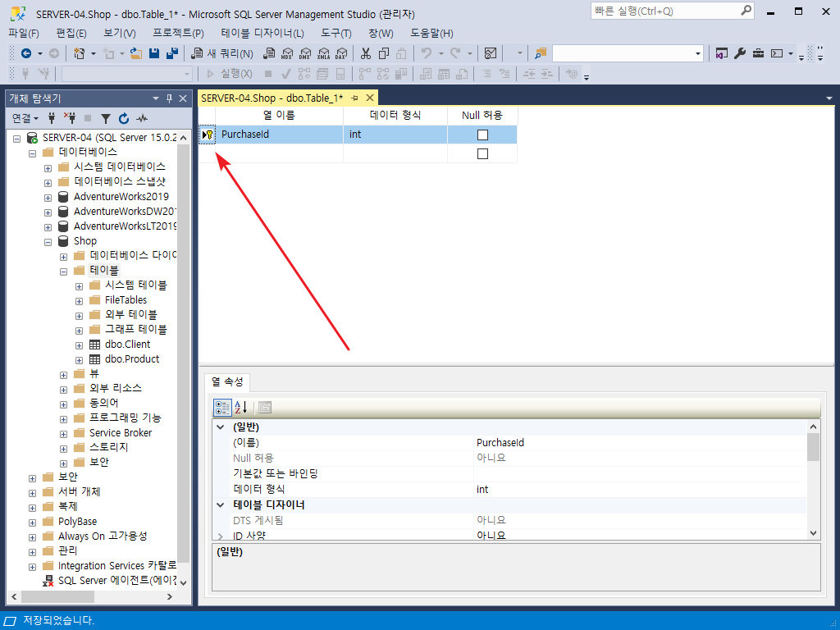Open the find combo box dropdown arrow
The height and width of the screenshot is (630, 840).
(x=697, y=53)
